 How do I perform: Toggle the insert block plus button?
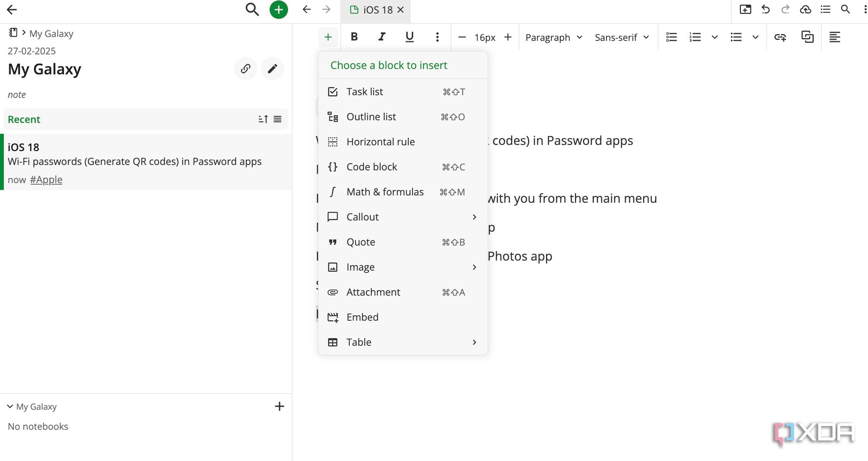[328, 37]
